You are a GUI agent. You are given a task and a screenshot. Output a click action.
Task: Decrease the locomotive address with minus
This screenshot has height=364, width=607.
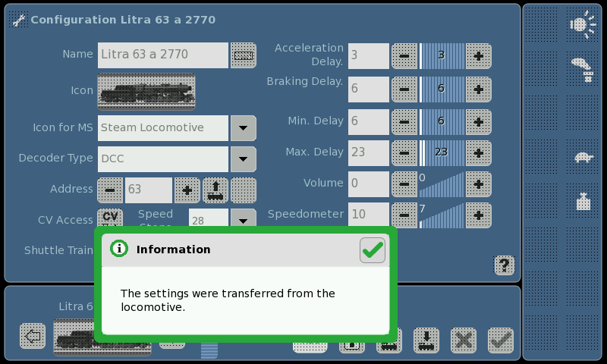pyautogui.click(x=110, y=190)
